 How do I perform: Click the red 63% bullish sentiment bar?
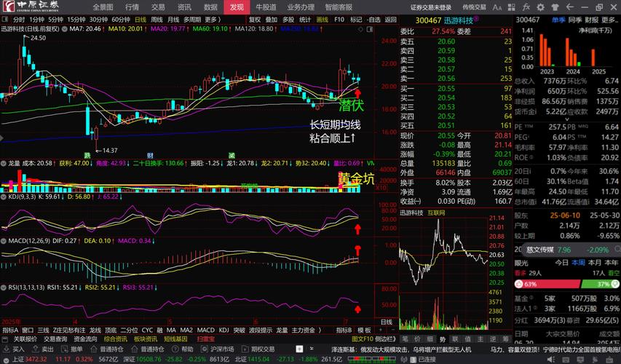coord(547,284)
